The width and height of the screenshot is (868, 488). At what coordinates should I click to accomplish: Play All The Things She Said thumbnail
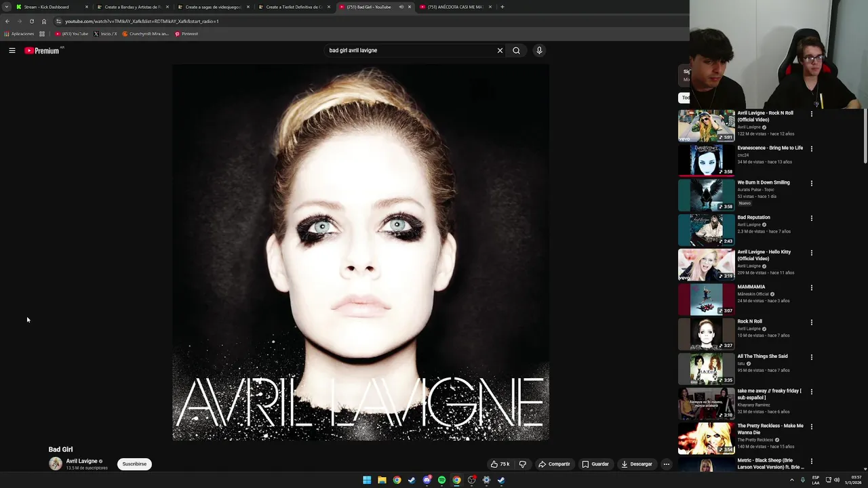[x=706, y=368]
